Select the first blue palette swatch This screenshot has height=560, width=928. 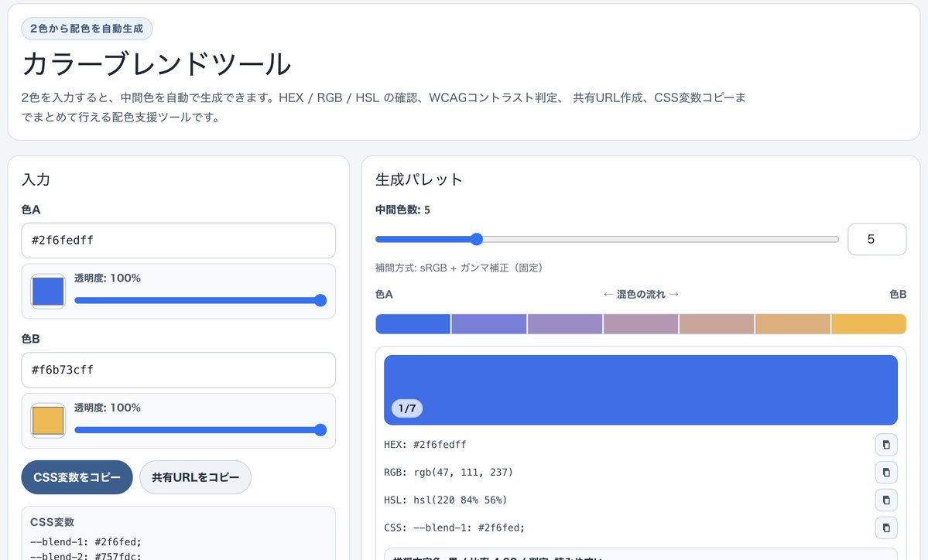[413, 324]
